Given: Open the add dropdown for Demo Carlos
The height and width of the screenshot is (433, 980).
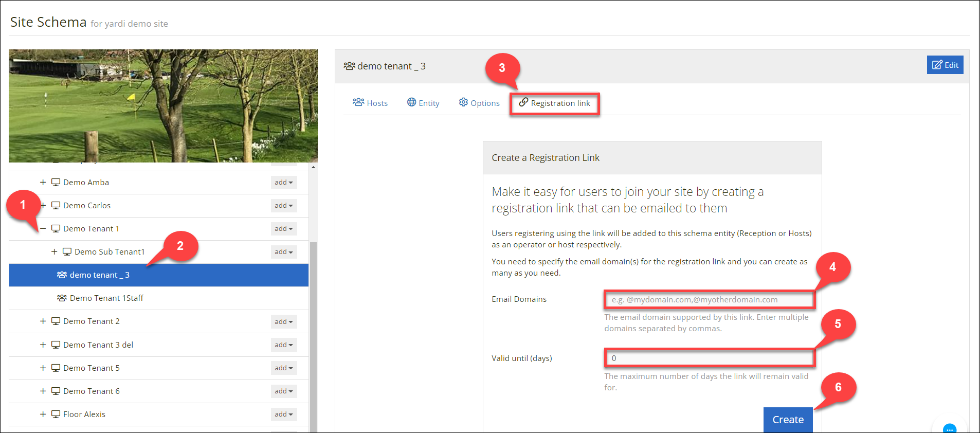Looking at the screenshot, I should 284,205.
